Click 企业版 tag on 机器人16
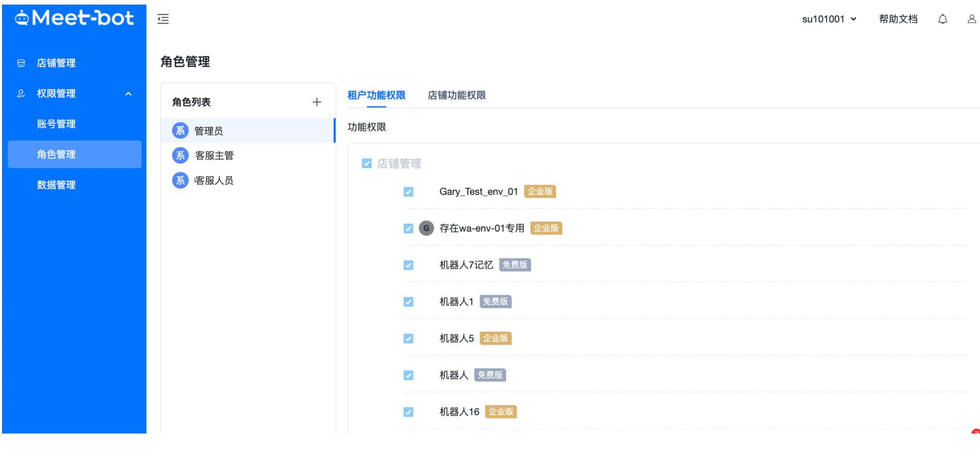980x460 pixels. pos(501,412)
